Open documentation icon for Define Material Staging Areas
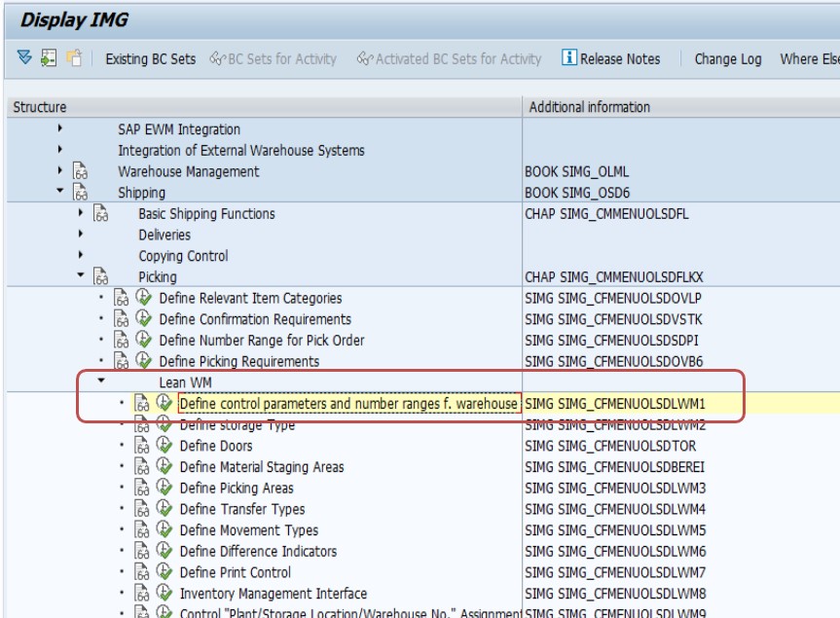The image size is (840, 618). 141,466
